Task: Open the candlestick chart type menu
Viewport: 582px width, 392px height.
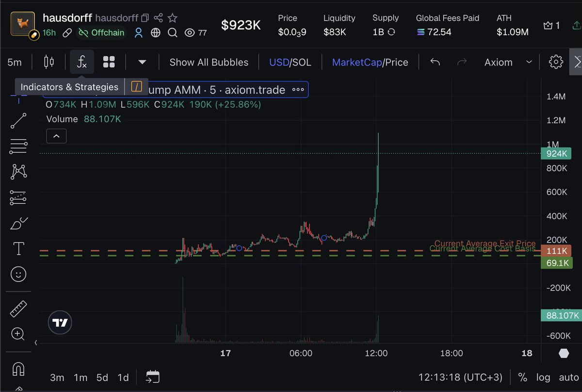Action: (49, 62)
